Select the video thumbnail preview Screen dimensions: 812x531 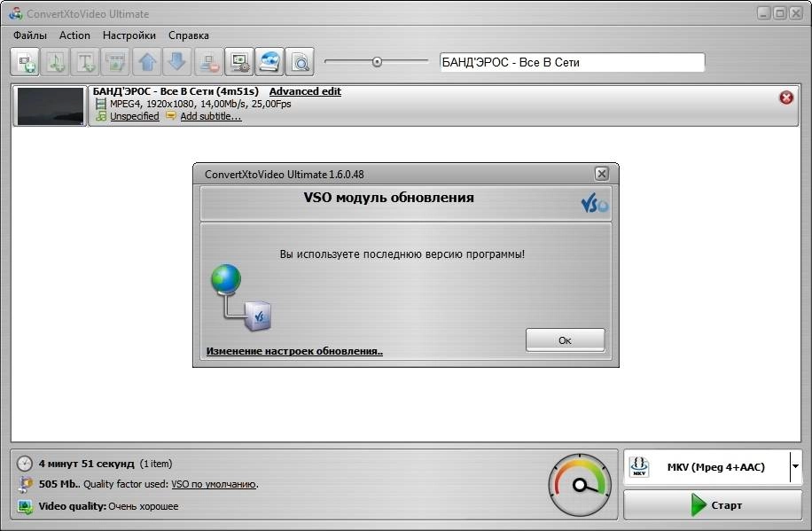click(x=51, y=106)
